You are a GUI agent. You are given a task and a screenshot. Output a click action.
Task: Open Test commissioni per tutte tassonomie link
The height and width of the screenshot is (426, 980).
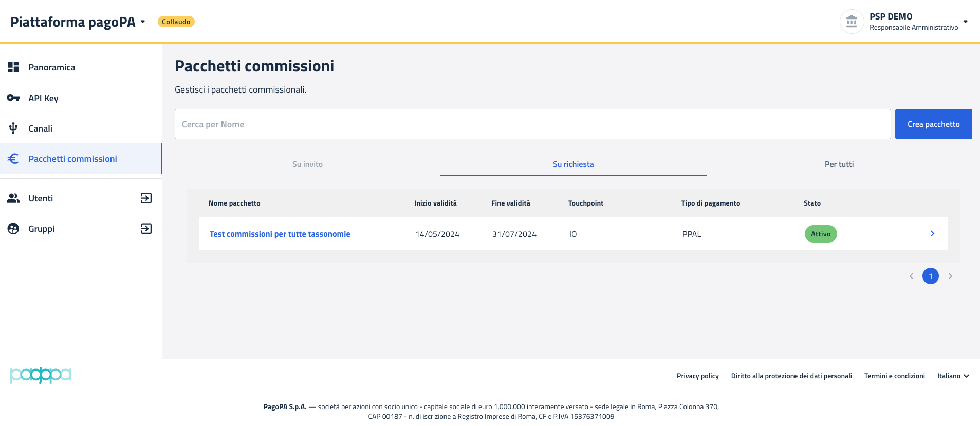coord(280,234)
